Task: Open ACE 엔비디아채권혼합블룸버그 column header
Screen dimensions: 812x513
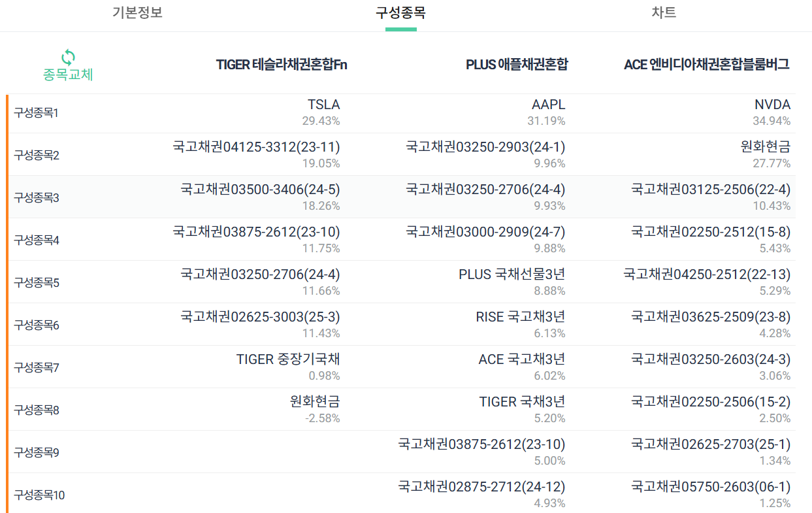Action: 707,65
